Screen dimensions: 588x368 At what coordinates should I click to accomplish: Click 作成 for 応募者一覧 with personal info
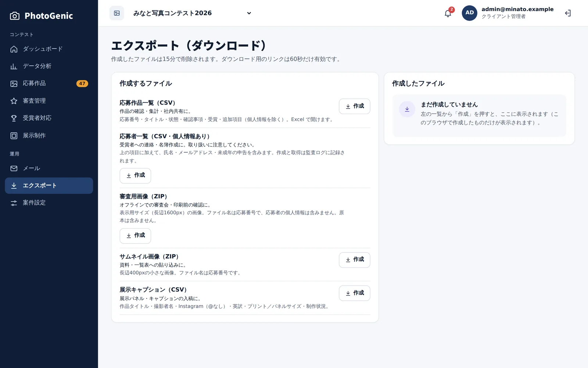[135, 176]
